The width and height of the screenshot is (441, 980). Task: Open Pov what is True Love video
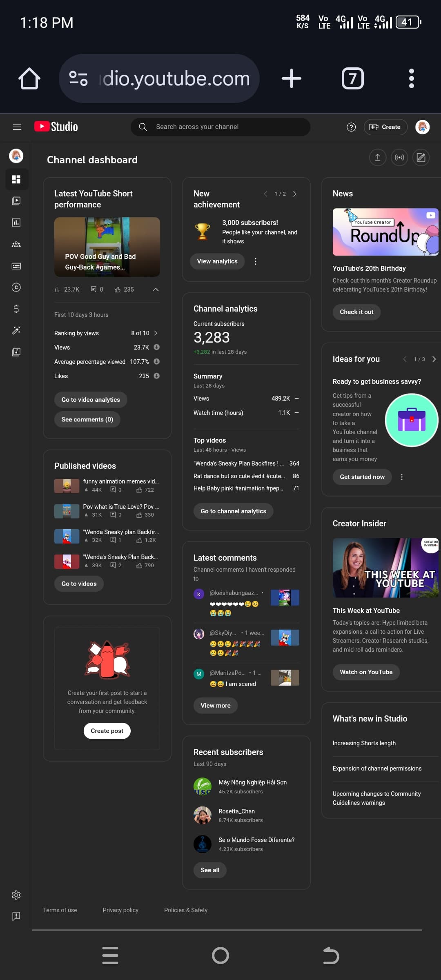[x=107, y=511]
